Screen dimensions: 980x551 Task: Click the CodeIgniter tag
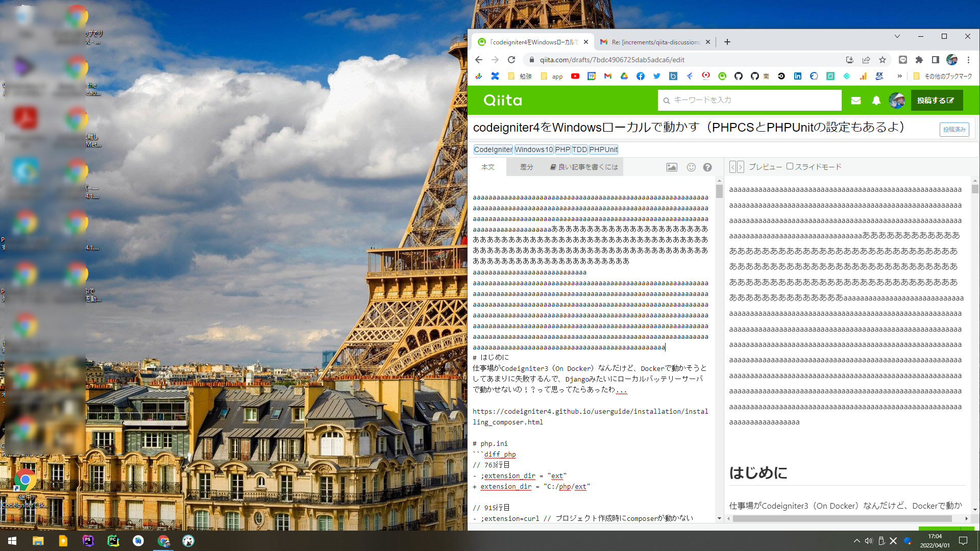pyautogui.click(x=493, y=149)
